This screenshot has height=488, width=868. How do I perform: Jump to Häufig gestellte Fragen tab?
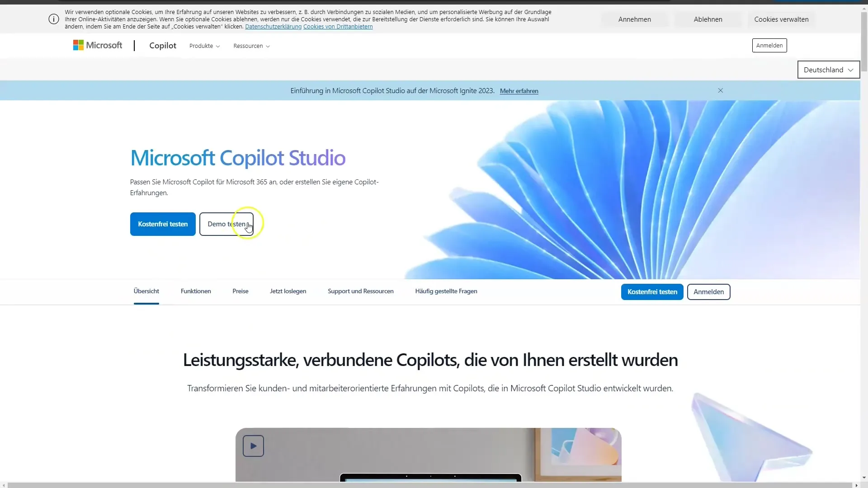click(446, 291)
